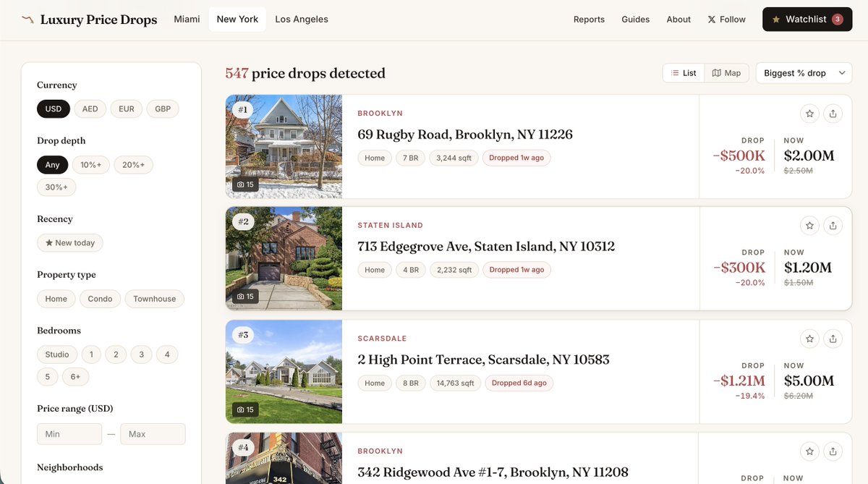Select AED currency
The width and height of the screenshot is (868, 484).
click(x=90, y=109)
